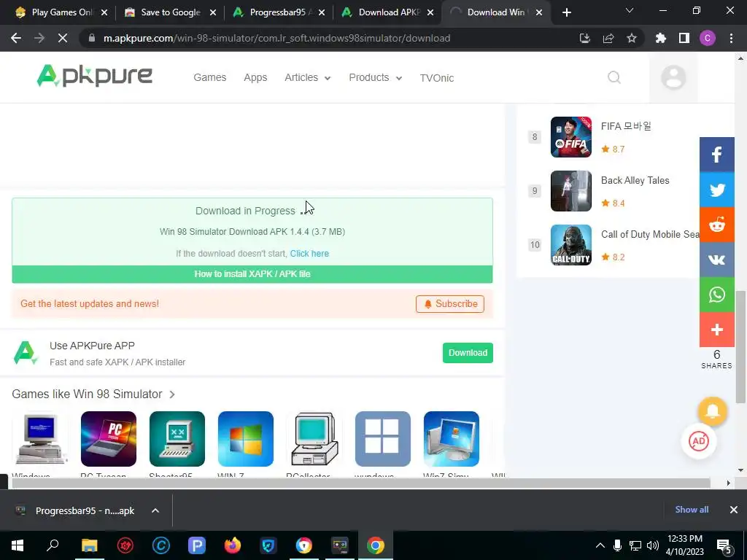Open the user account avatar icon
The image size is (747, 560).
point(673,77)
